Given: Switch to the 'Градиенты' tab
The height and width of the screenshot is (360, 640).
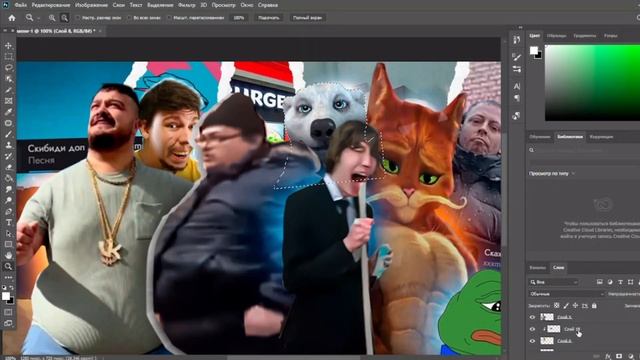Looking at the screenshot, I should pos(584,36).
